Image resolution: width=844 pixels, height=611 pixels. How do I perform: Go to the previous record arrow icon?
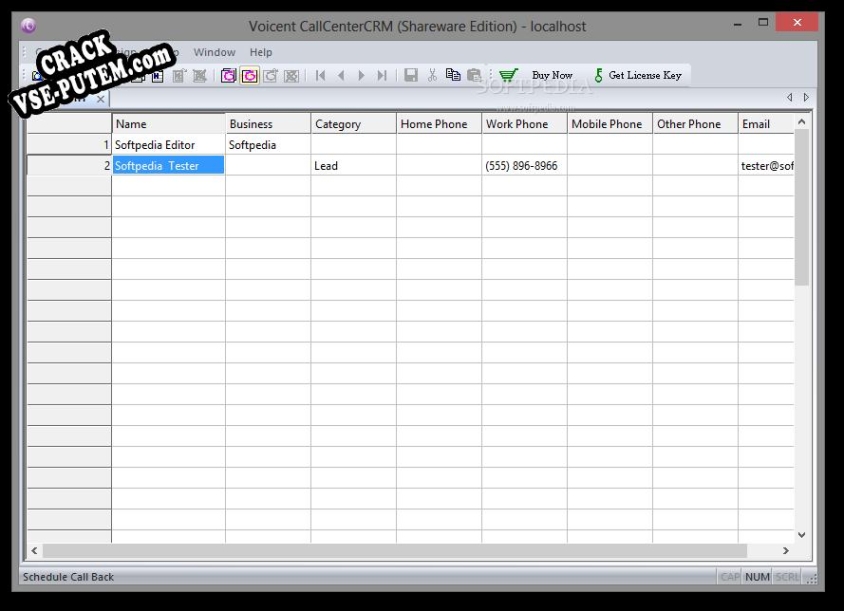coord(340,74)
